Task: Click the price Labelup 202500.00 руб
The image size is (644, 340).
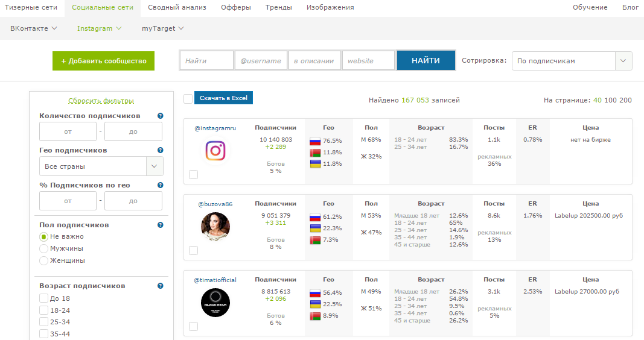Action: coord(588,215)
